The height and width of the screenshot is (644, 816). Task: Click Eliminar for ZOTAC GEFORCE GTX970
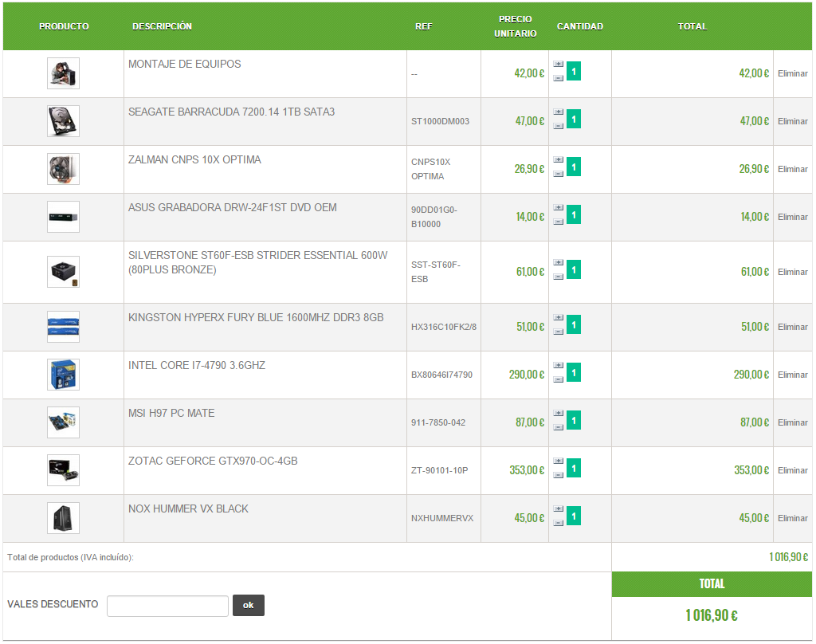point(793,470)
